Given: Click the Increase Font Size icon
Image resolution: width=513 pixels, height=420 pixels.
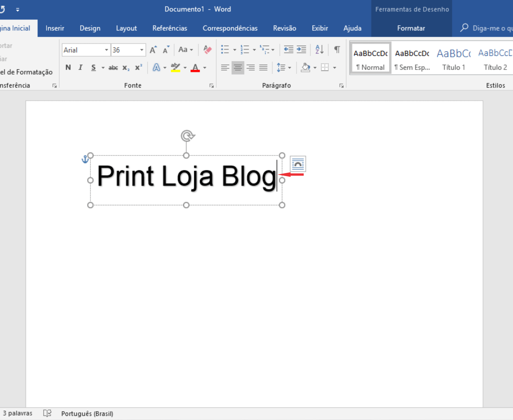Looking at the screenshot, I should coord(153,50).
